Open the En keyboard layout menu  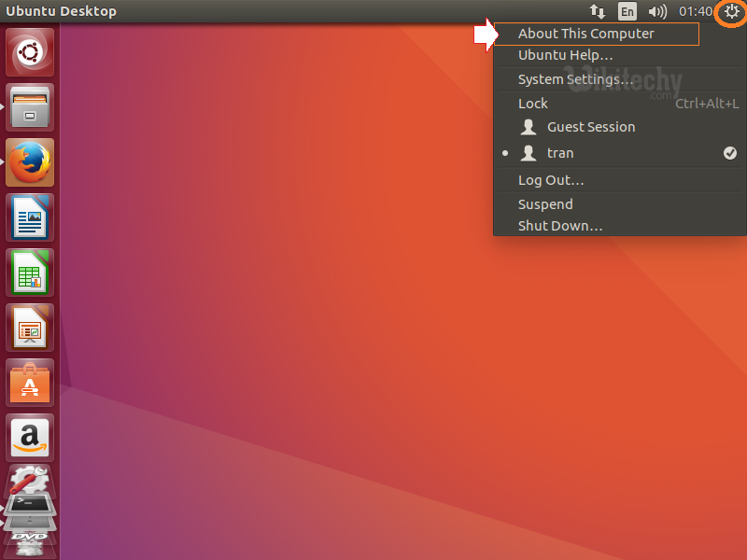click(x=627, y=11)
